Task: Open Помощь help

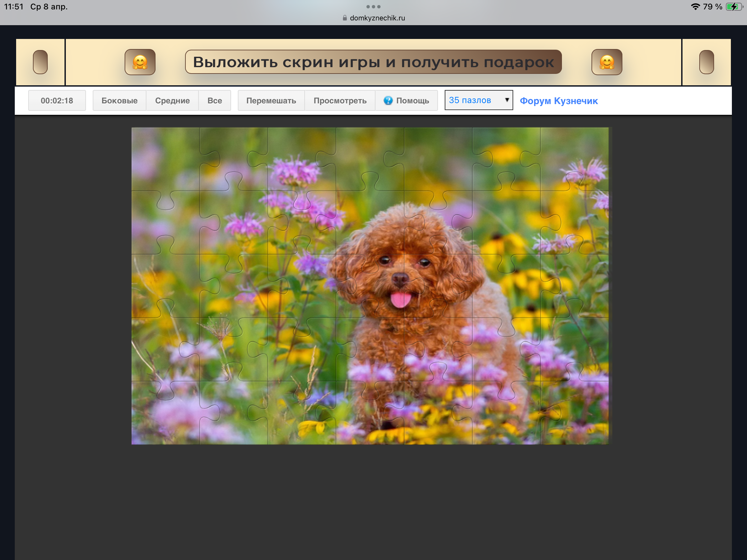Action: [x=412, y=101]
